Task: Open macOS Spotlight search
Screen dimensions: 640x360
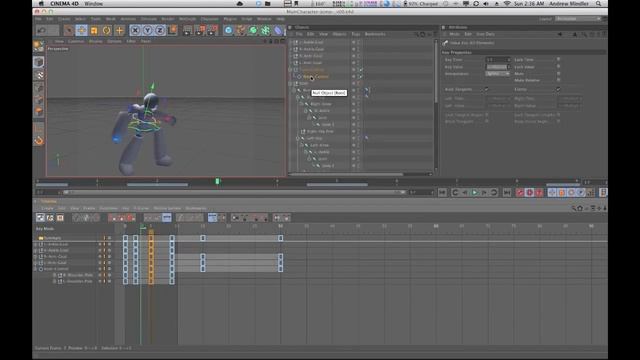Action: tap(598, 4)
